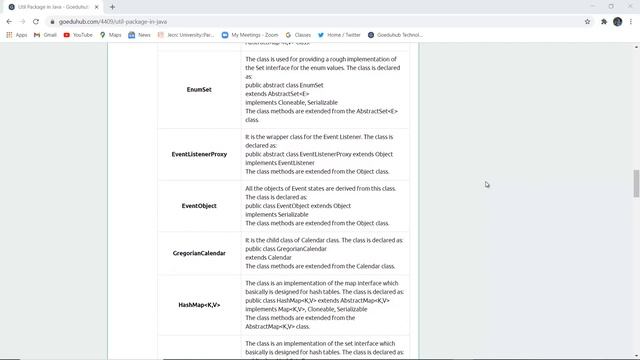Open the Gmail bookmark
Screen dimensions: 640x360
[45, 35]
